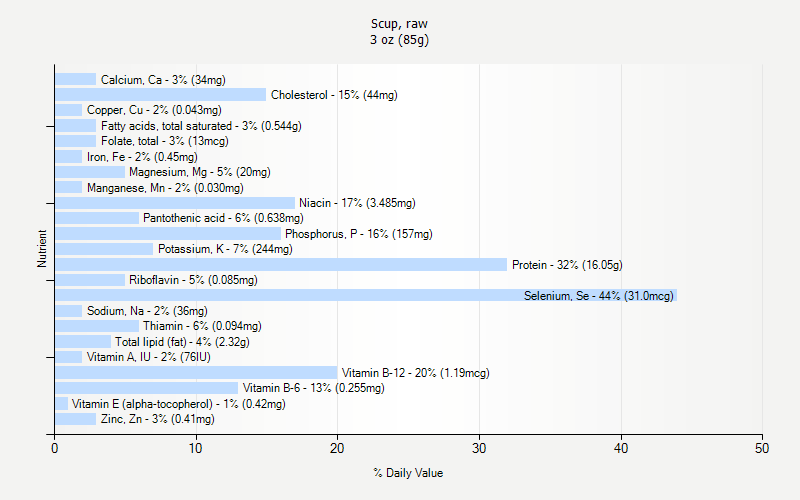Click the Protein 32% bar

(281, 264)
